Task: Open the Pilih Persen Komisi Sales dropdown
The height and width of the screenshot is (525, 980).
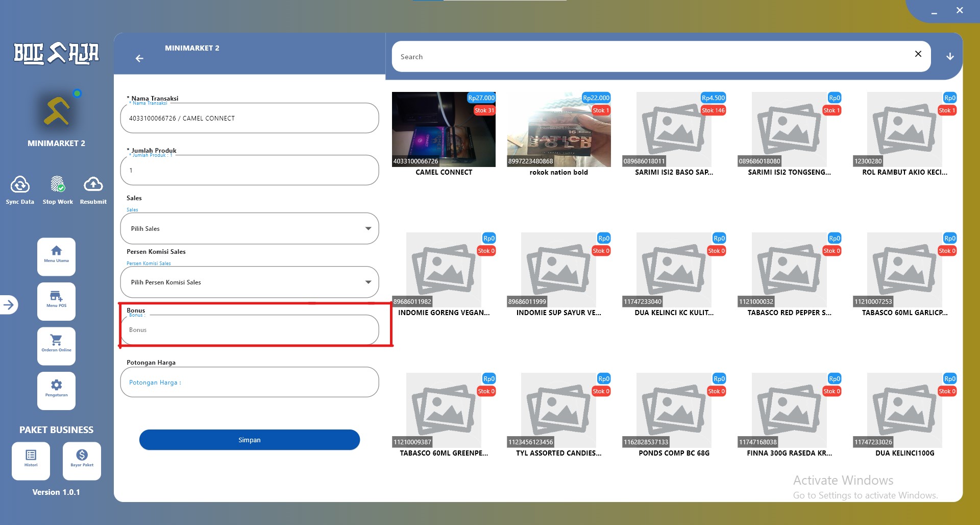Action: pos(250,282)
